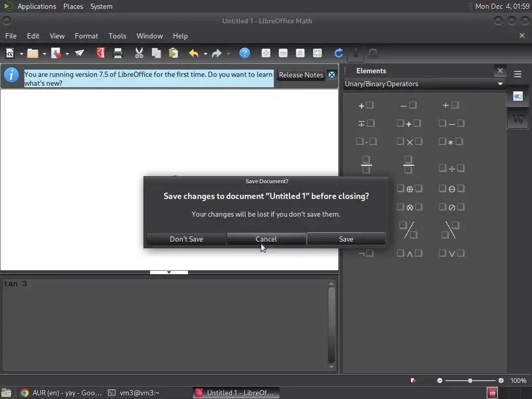The width and height of the screenshot is (532, 399).
Task: Click the Print icon
Action: [x=118, y=54]
